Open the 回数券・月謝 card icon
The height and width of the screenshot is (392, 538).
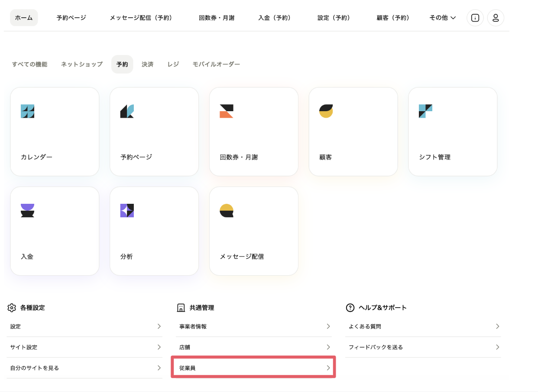pos(227,111)
